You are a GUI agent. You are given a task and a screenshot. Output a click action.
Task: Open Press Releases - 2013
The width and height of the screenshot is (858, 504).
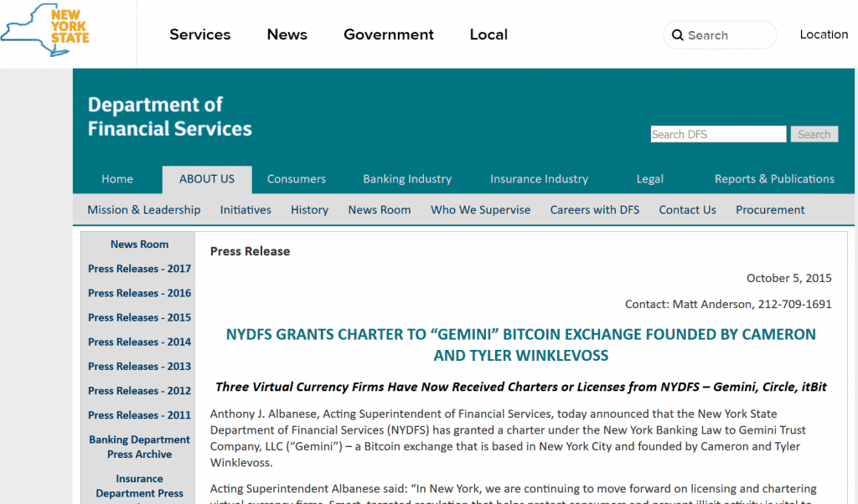[x=140, y=366]
